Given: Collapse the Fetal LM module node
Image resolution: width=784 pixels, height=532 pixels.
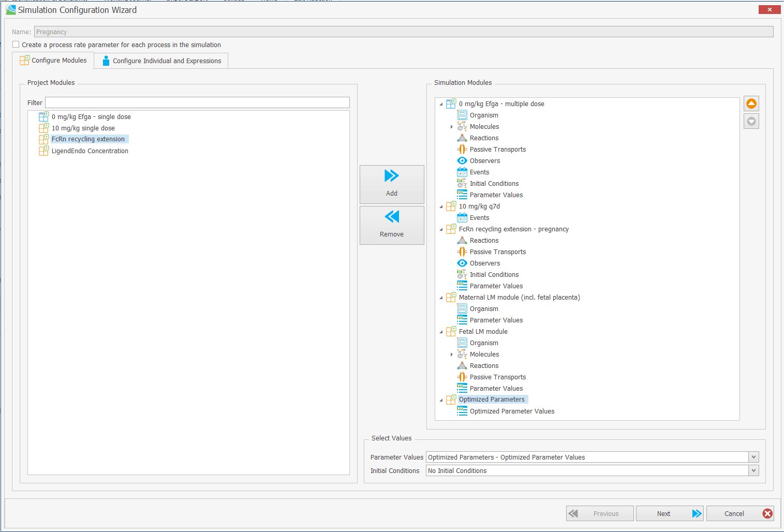Looking at the screenshot, I should [x=441, y=332].
